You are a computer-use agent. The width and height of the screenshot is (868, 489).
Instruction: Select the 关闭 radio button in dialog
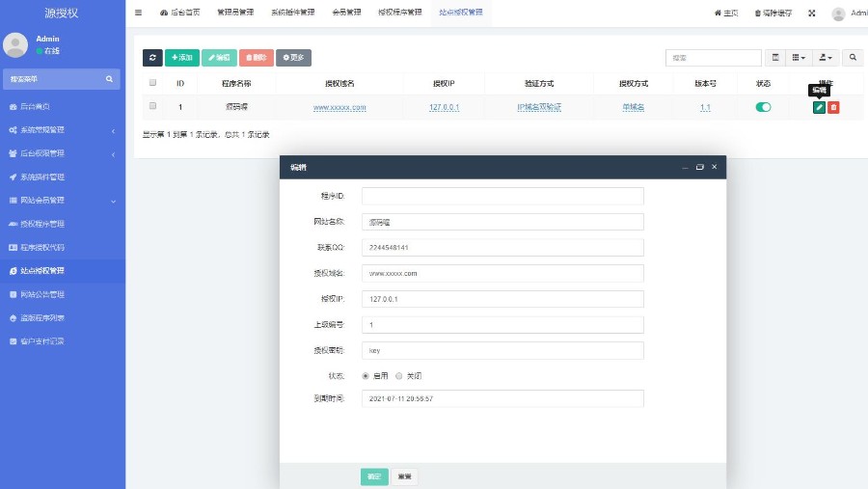(399, 375)
